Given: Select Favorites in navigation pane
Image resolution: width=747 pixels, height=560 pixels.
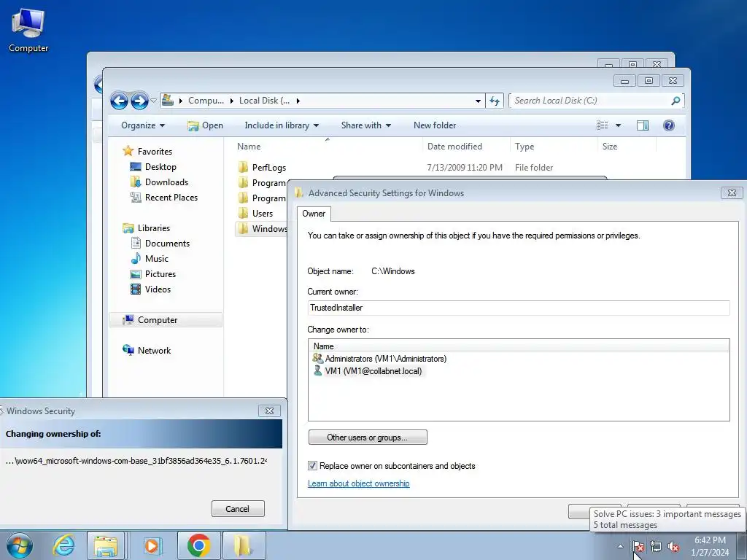Looking at the screenshot, I should (155, 152).
